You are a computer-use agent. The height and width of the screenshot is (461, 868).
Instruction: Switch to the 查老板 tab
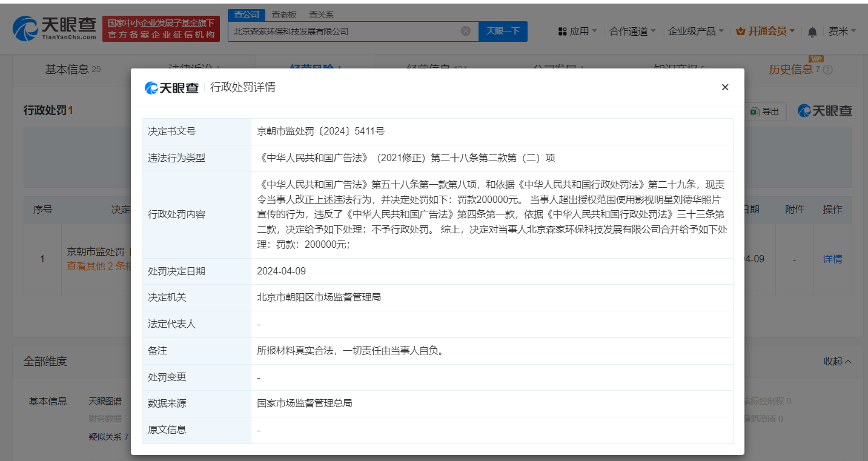pyautogui.click(x=285, y=14)
